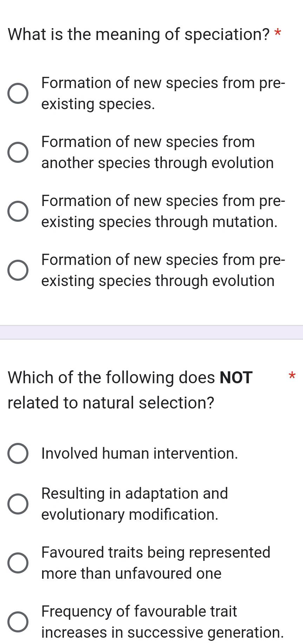Viewport: 303px width, 644px height.
Task: Click the label "evolutionary modification." text
Action: click(130, 514)
